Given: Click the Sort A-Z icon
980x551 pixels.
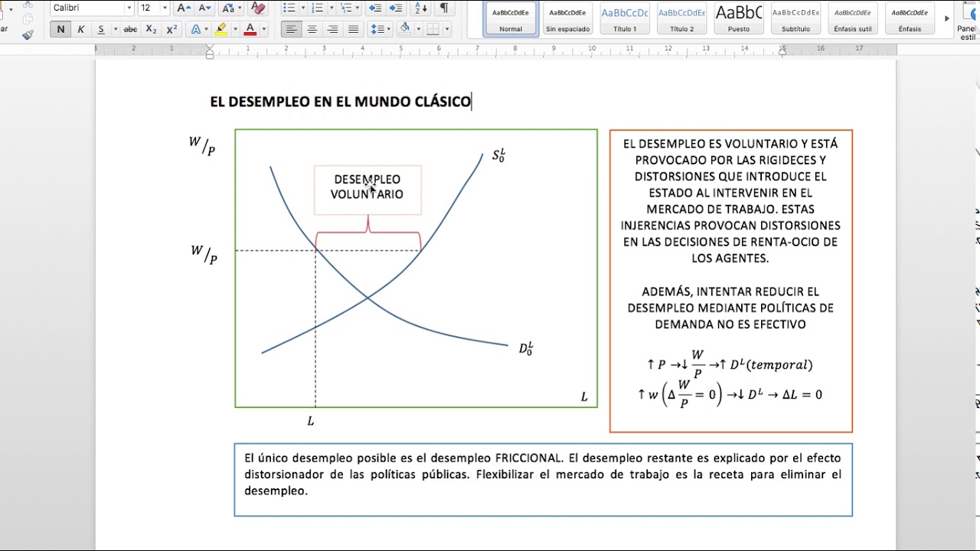Looking at the screenshot, I should 420,8.
